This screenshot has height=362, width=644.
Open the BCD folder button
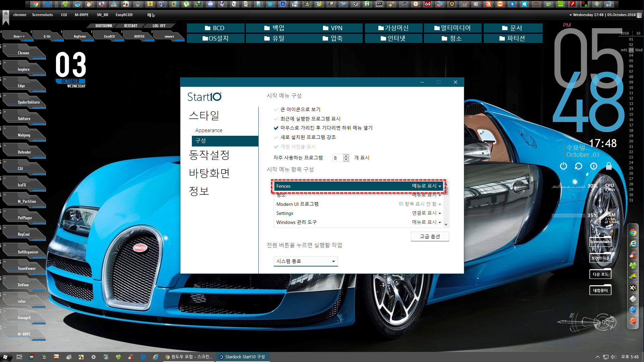pos(216,28)
